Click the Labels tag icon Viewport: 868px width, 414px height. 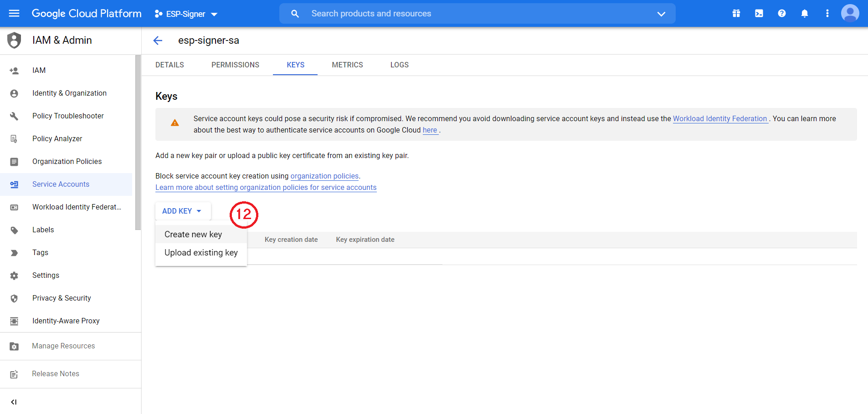coord(14,230)
